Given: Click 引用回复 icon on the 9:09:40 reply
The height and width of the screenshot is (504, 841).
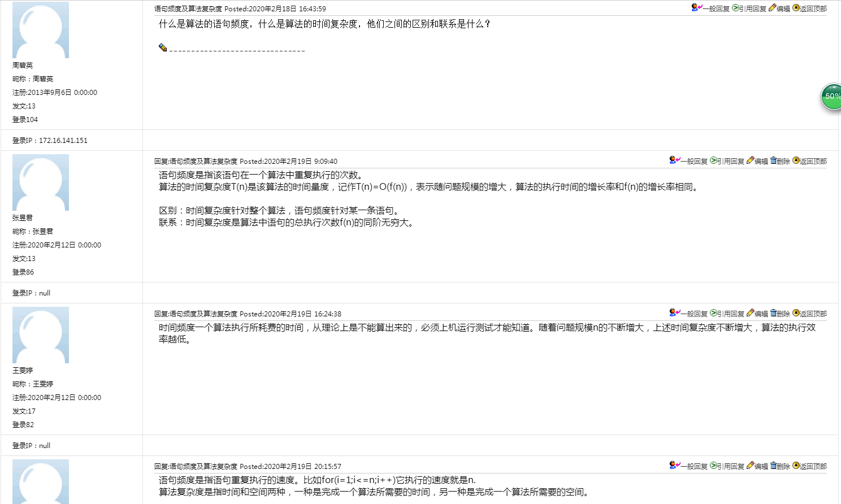Looking at the screenshot, I should [713, 160].
